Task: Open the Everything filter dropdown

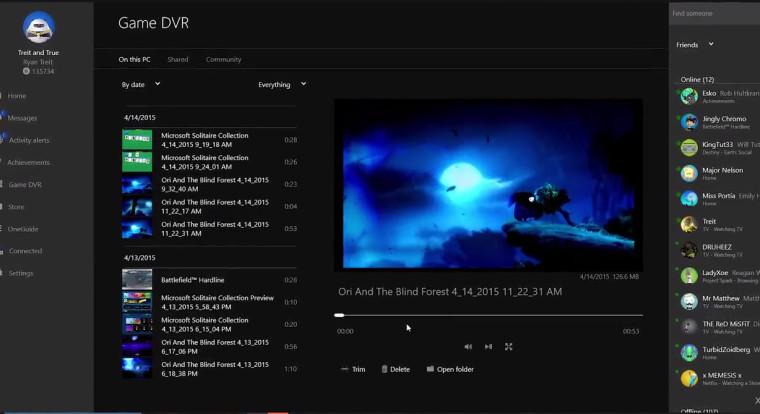Action: [281, 85]
